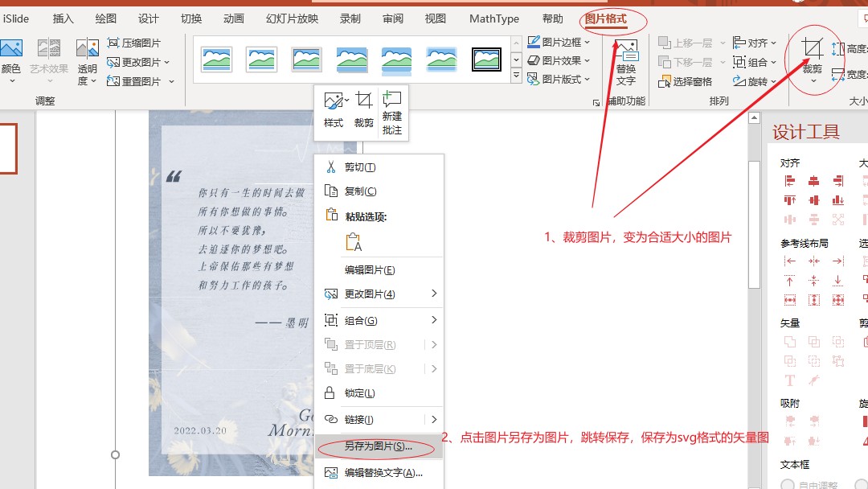
Task: Switch to the Insert (插入) ribbon tab
Action: (x=63, y=18)
